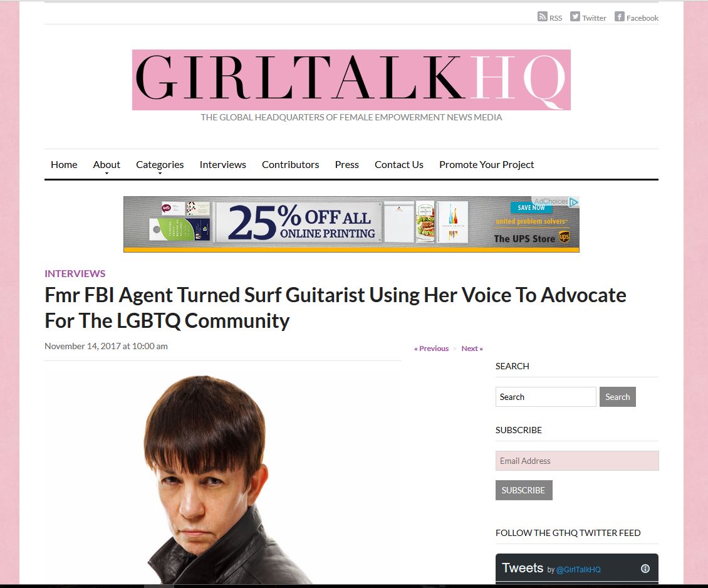Click the GirlTalkHQ logo banner
The height and width of the screenshot is (588, 708).
[x=351, y=80]
